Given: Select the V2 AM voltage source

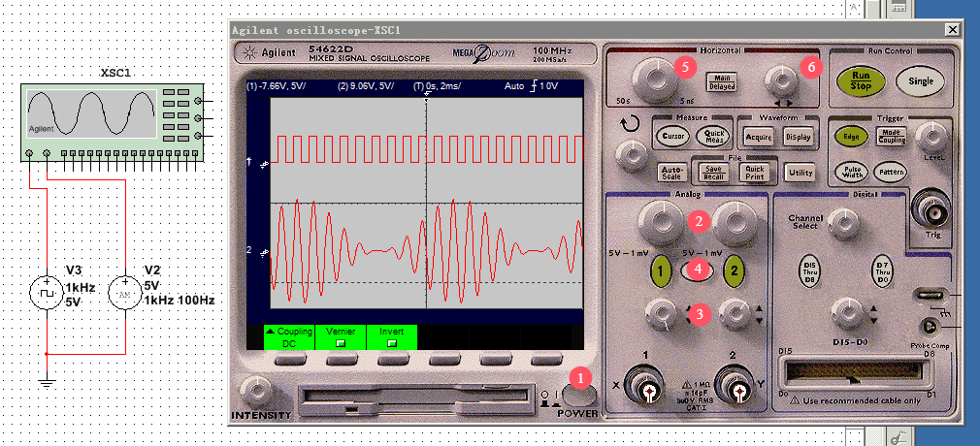Looking at the screenshot, I should [x=125, y=292].
